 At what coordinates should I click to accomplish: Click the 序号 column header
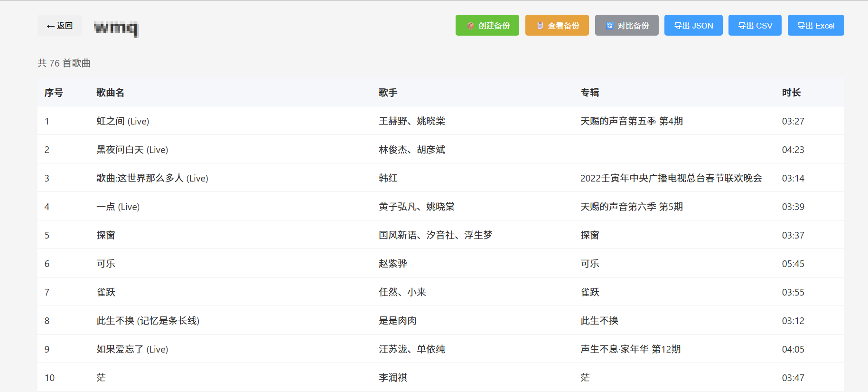[x=54, y=93]
